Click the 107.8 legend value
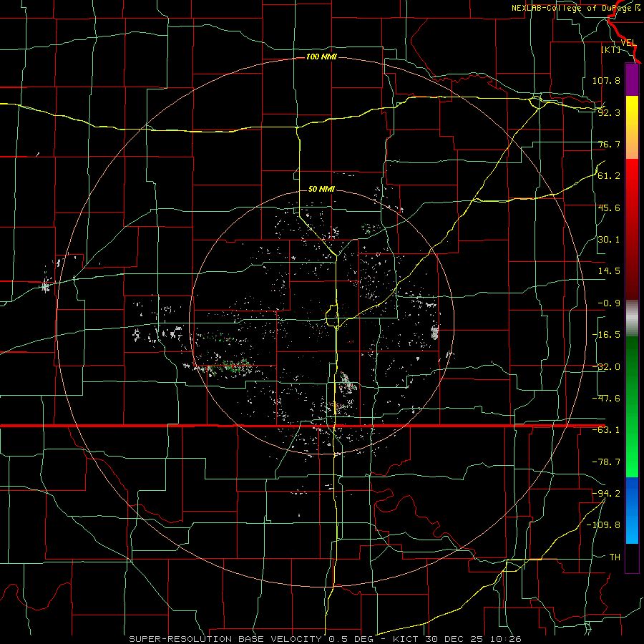 [606, 80]
